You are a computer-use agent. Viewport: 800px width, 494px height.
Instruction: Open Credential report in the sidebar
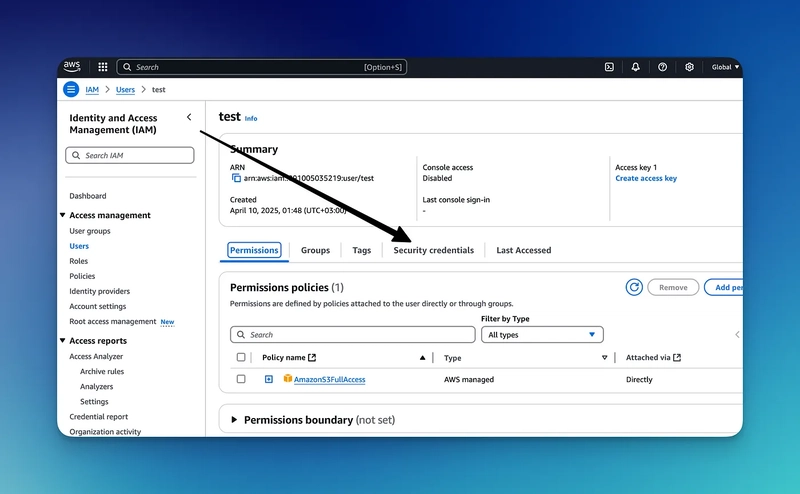click(x=98, y=416)
